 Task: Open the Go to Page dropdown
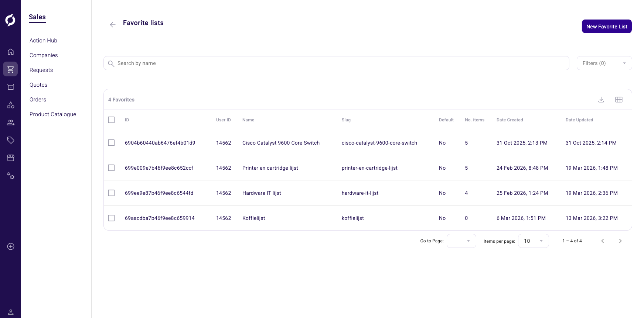[461, 241]
